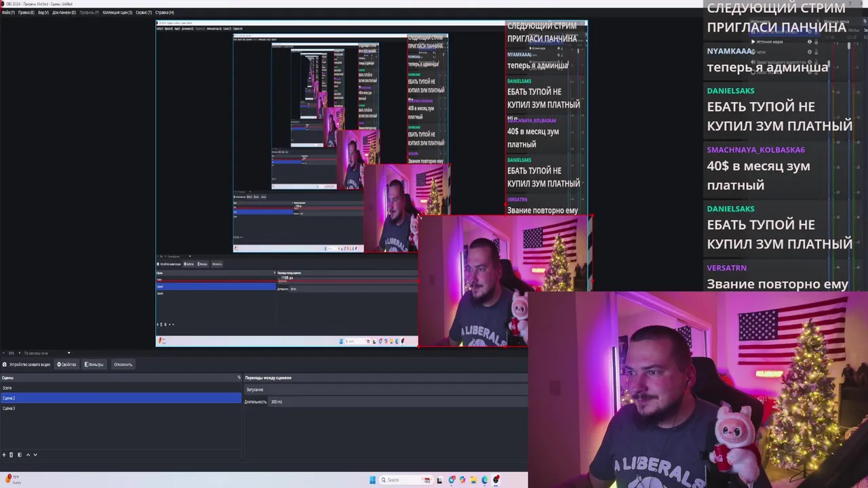The width and height of the screenshot is (868, 488).
Task: Toggle lock of Источник медиа source
Action: click(816, 42)
